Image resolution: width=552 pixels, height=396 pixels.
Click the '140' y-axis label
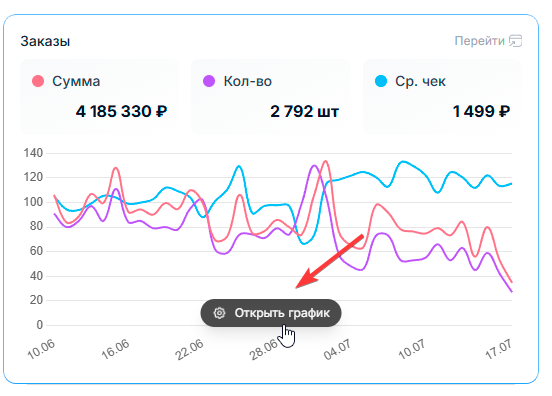[x=33, y=153]
